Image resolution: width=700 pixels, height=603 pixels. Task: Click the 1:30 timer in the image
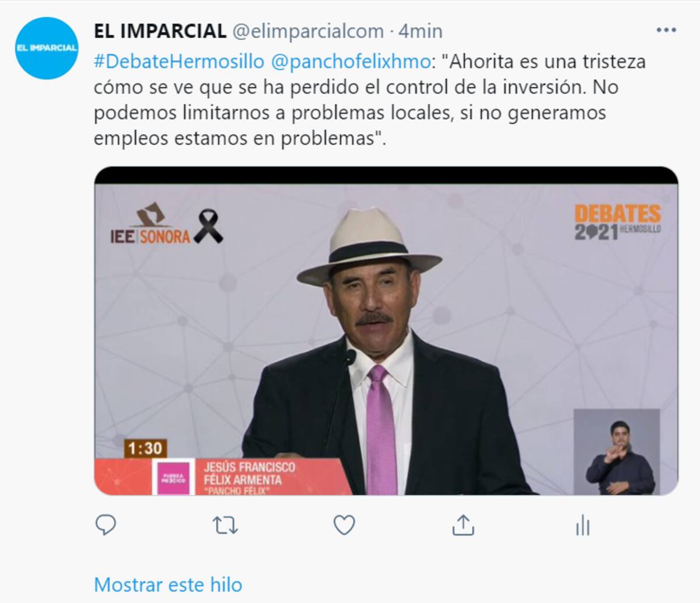pos(145,448)
